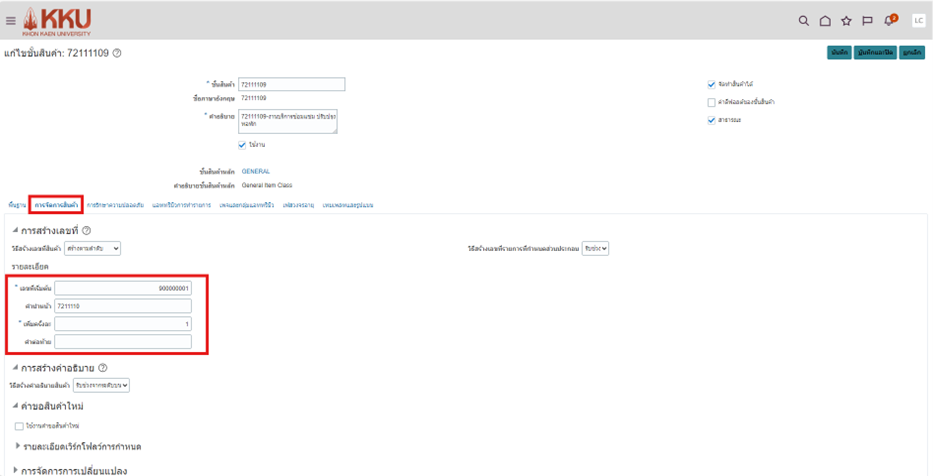933x476 pixels.
Task: Click the บันทึก save button
Action: [x=839, y=53]
